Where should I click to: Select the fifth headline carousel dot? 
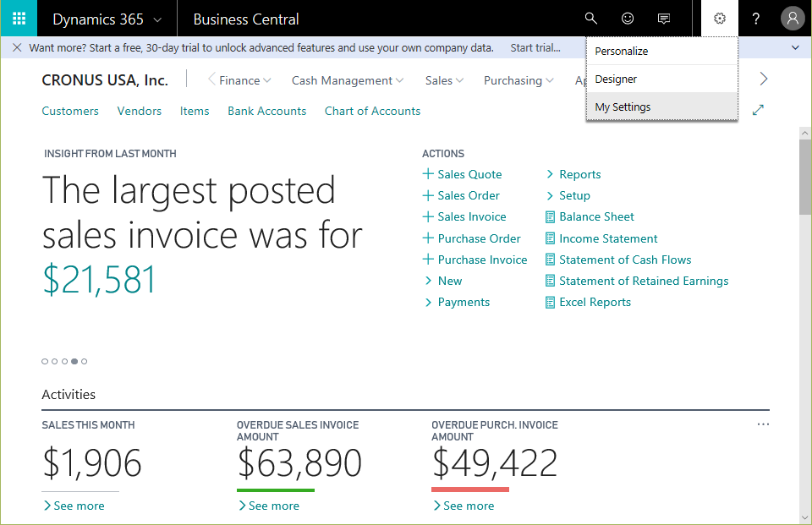(x=85, y=361)
